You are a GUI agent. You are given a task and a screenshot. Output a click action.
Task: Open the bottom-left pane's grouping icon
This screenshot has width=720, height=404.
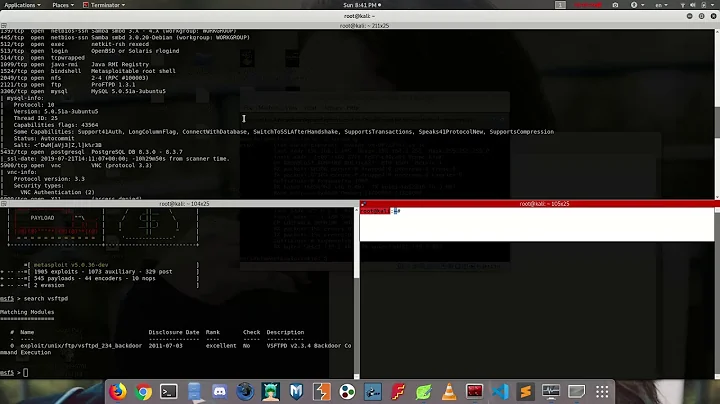[x=4, y=204]
